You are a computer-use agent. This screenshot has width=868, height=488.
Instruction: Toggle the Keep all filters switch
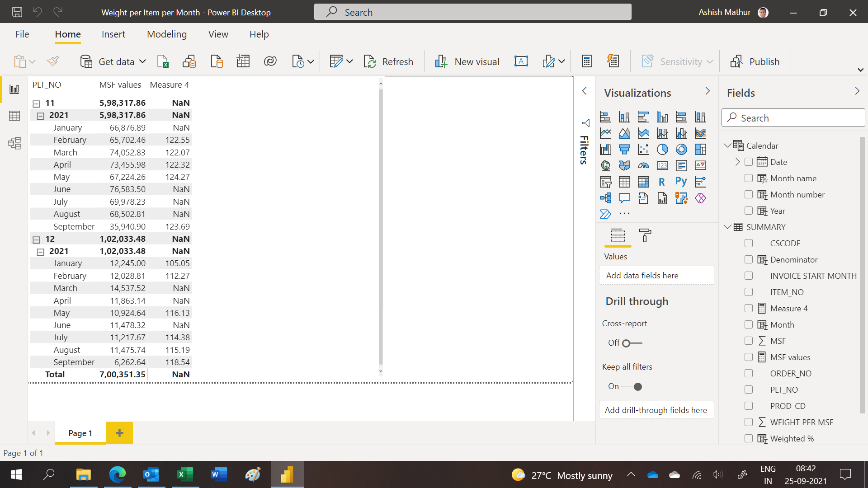click(632, 387)
